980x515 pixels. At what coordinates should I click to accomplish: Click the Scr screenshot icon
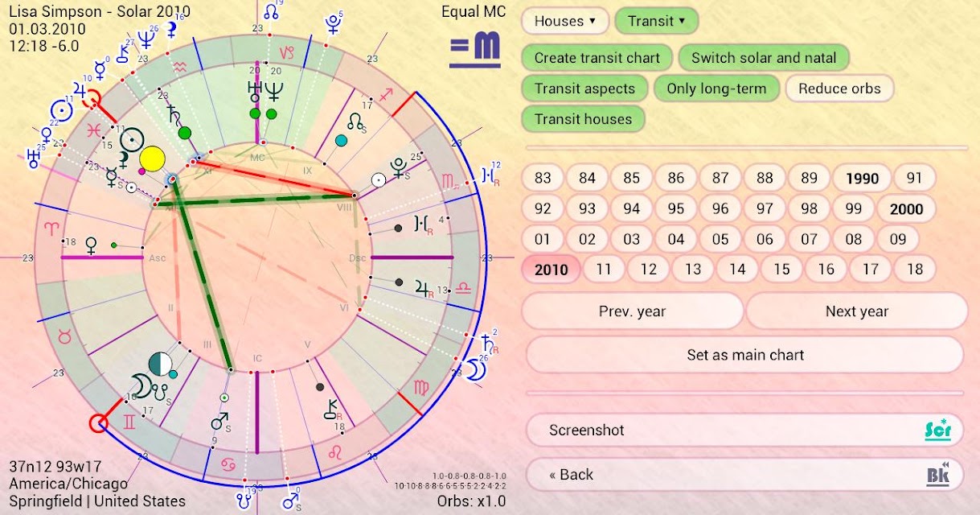click(x=937, y=430)
